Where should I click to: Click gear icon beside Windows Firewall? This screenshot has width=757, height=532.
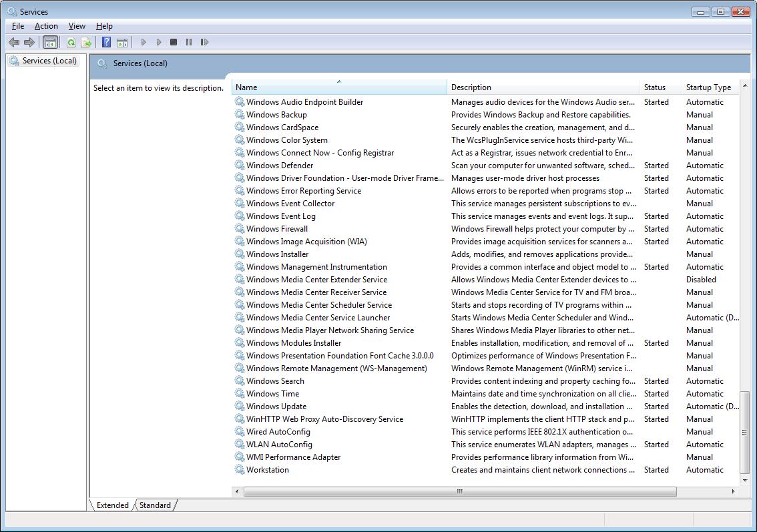point(240,228)
